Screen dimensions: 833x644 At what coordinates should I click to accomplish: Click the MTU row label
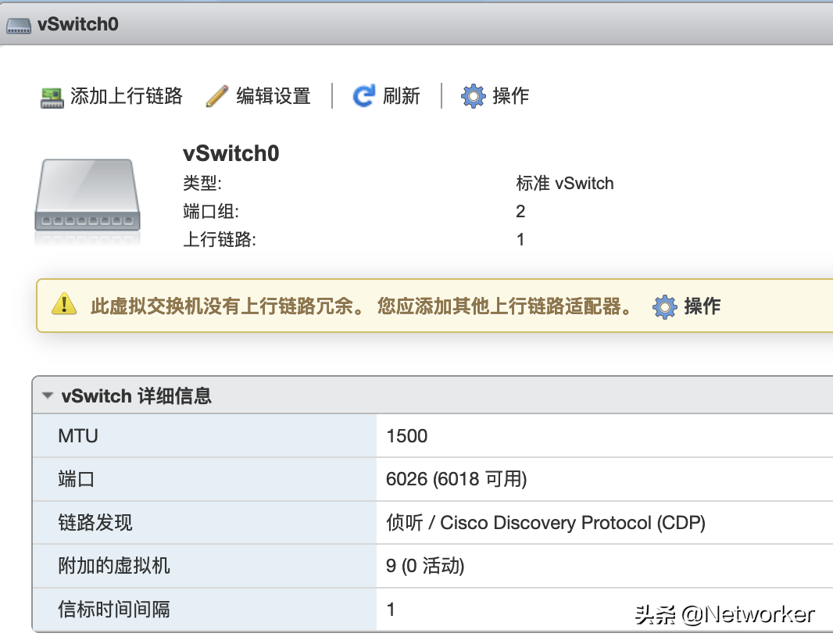tap(78, 436)
